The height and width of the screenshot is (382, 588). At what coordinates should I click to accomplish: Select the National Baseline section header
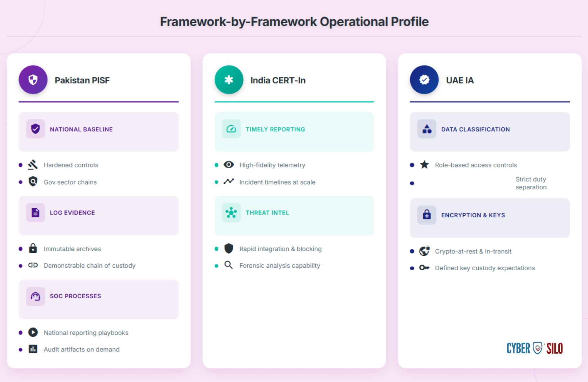point(99,132)
